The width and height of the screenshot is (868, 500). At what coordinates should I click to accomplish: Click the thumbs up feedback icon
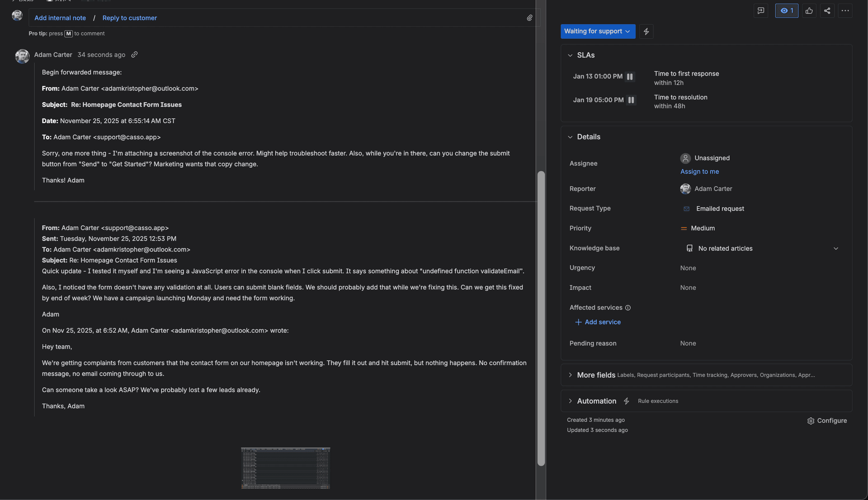tap(809, 10)
